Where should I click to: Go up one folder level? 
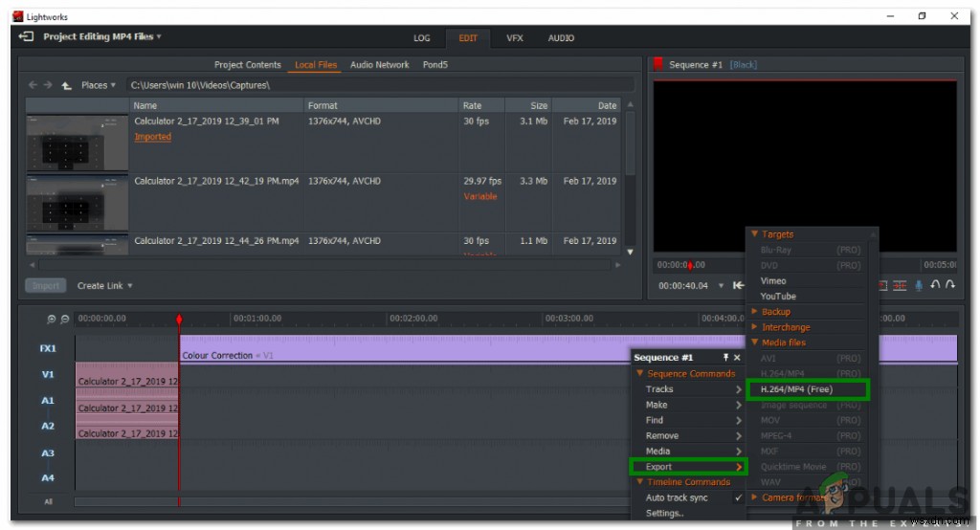click(66, 86)
